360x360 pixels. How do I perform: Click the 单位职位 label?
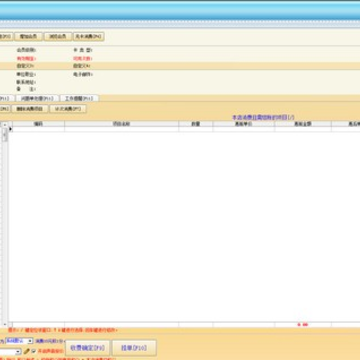[26, 74]
